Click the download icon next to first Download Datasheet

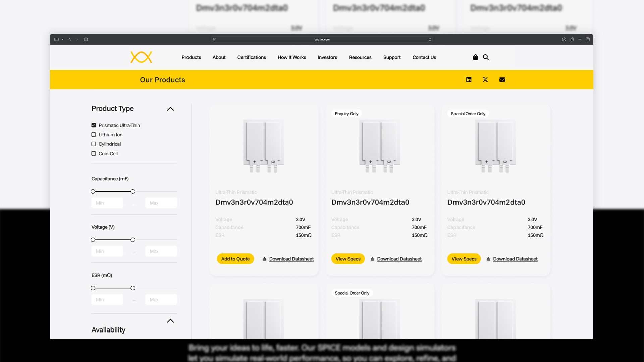click(x=264, y=259)
